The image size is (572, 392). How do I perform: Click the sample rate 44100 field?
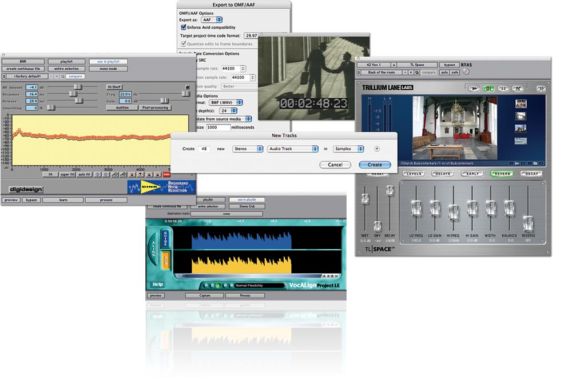(231, 69)
